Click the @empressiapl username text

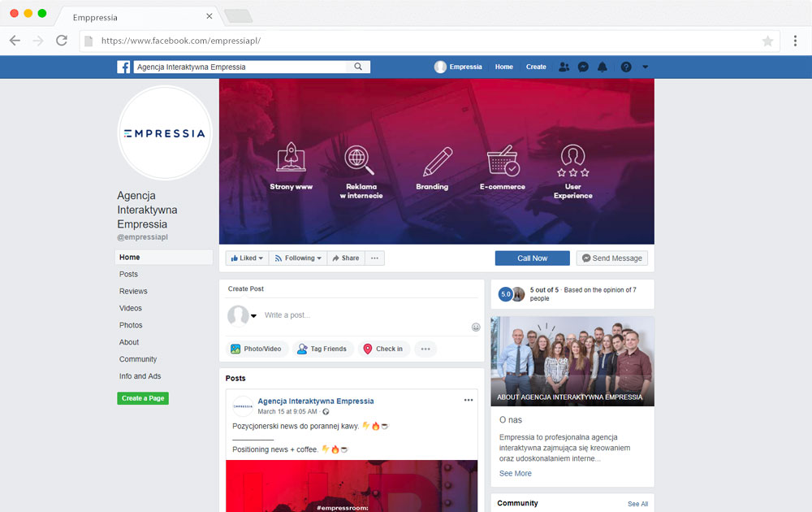tap(142, 236)
